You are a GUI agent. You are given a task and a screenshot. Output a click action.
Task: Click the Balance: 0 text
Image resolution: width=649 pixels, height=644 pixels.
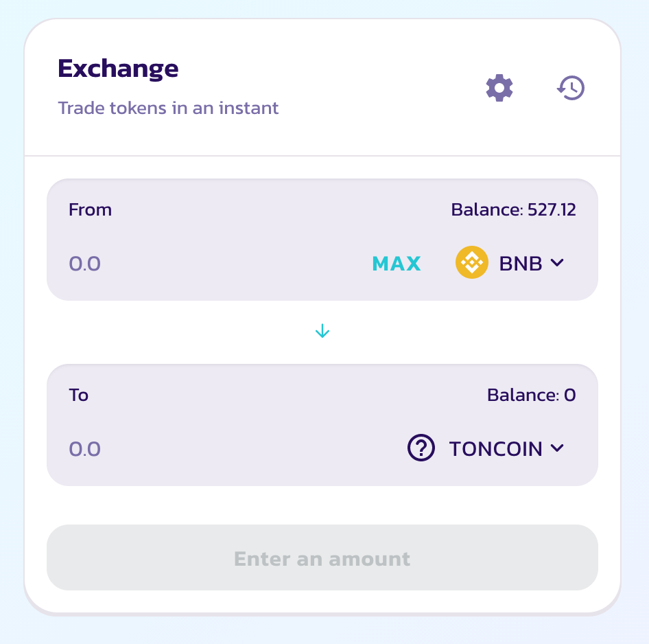[532, 395]
